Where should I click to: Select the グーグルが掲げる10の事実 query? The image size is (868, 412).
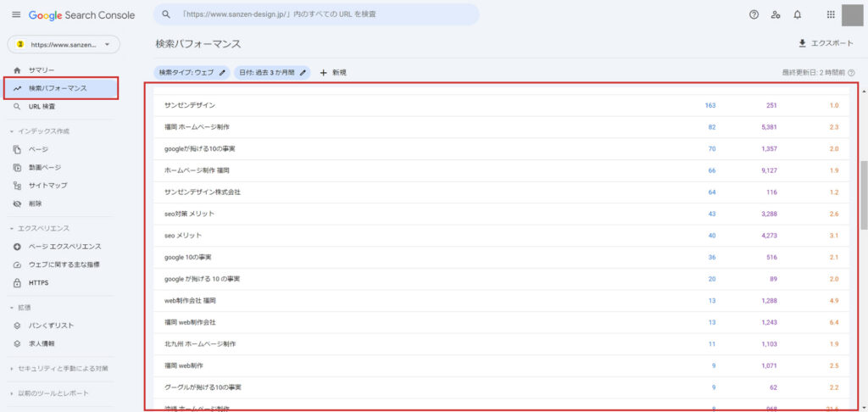[x=502, y=387]
